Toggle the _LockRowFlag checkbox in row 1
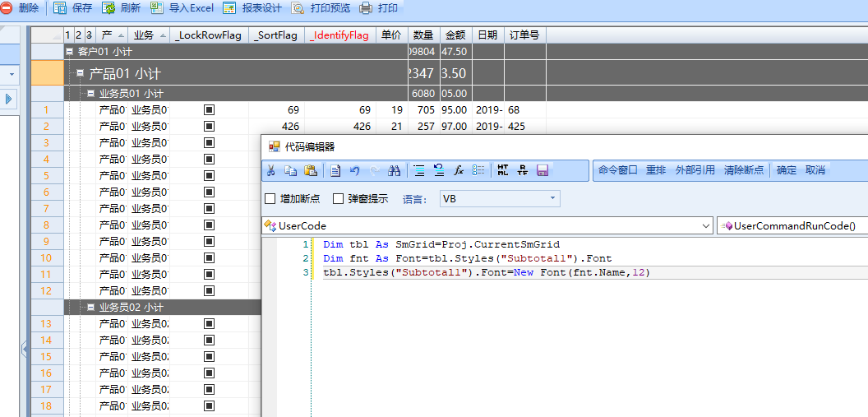 [210, 110]
